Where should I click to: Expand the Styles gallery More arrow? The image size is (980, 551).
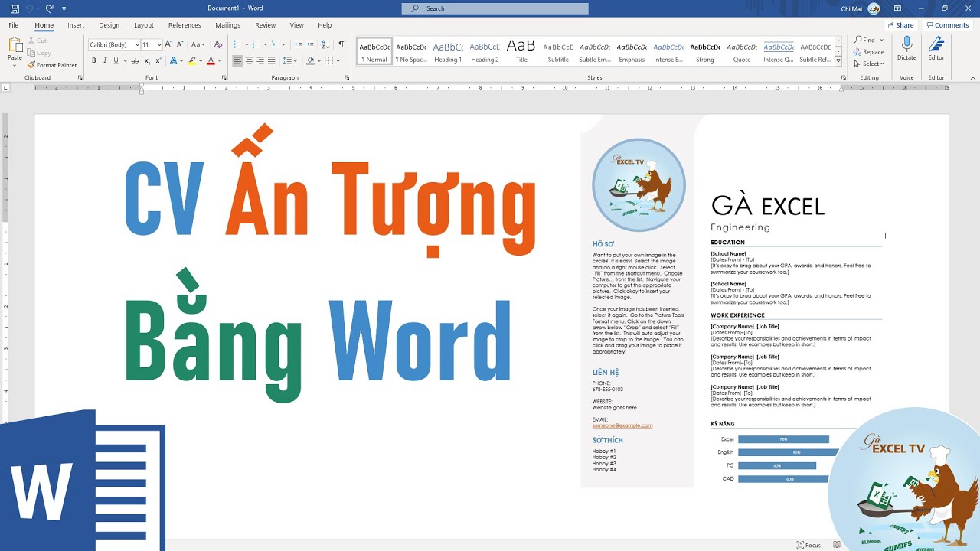click(x=838, y=61)
